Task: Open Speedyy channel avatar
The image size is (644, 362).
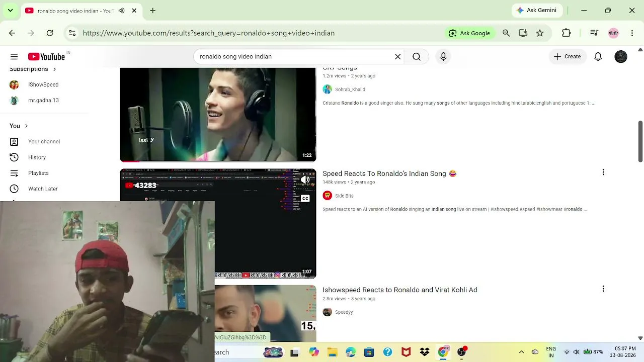Action: coord(328,312)
